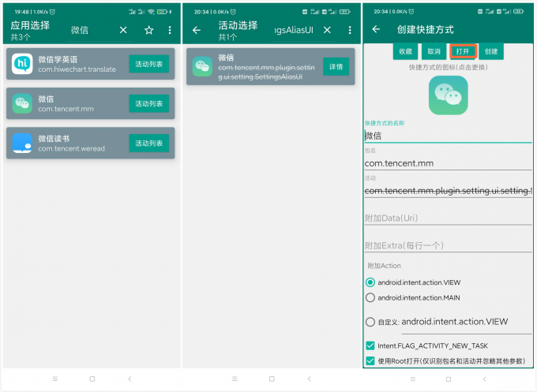Select the 自定义 action radio option
Image resolution: width=537 pixels, height=392 pixels.
coord(370,322)
